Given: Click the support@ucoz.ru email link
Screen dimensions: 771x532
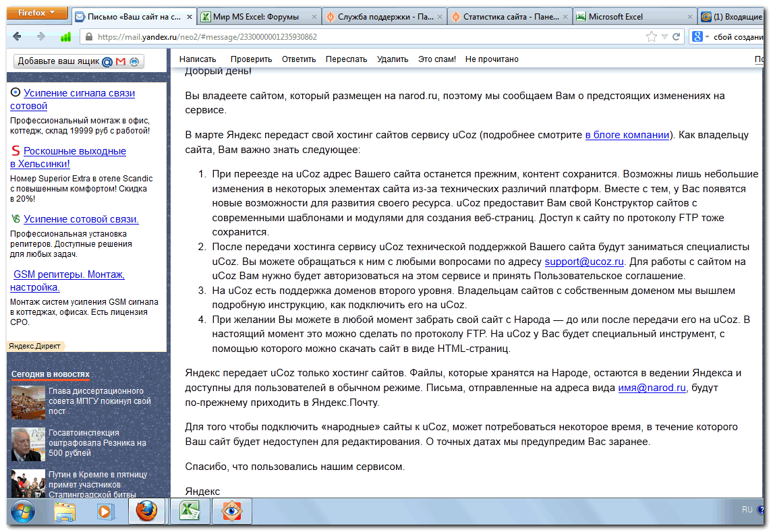Looking at the screenshot, I should point(583,262).
